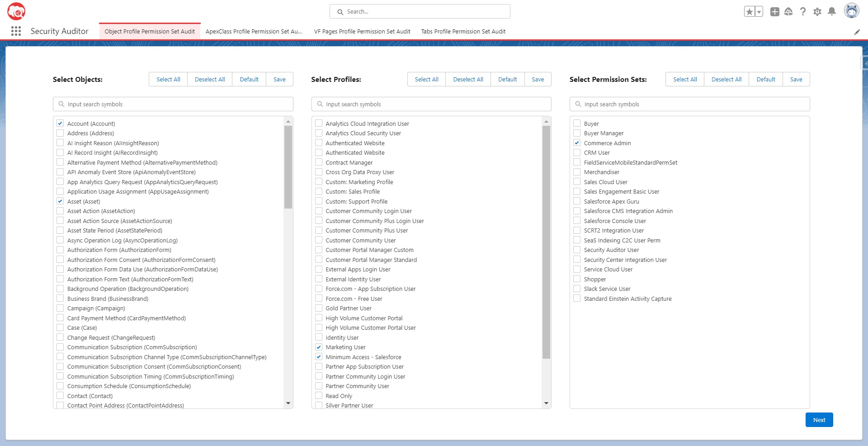Viewport: 868px width, 446px height.
Task: Check the Campaign (Campaign) checkbox
Action: point(60,308)
